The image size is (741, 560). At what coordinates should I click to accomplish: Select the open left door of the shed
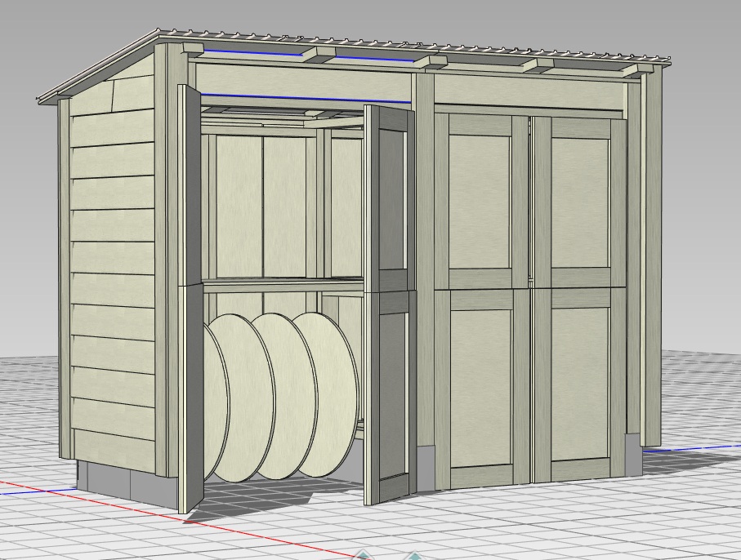(x=191, y=297)
